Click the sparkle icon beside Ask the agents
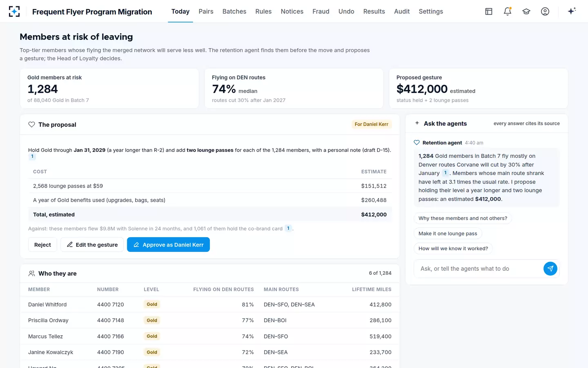The image size is (588, 368). (417, 123)
